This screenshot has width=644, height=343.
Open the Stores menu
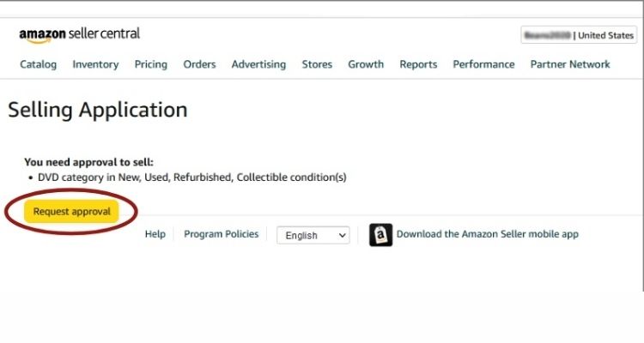[317, 64]
